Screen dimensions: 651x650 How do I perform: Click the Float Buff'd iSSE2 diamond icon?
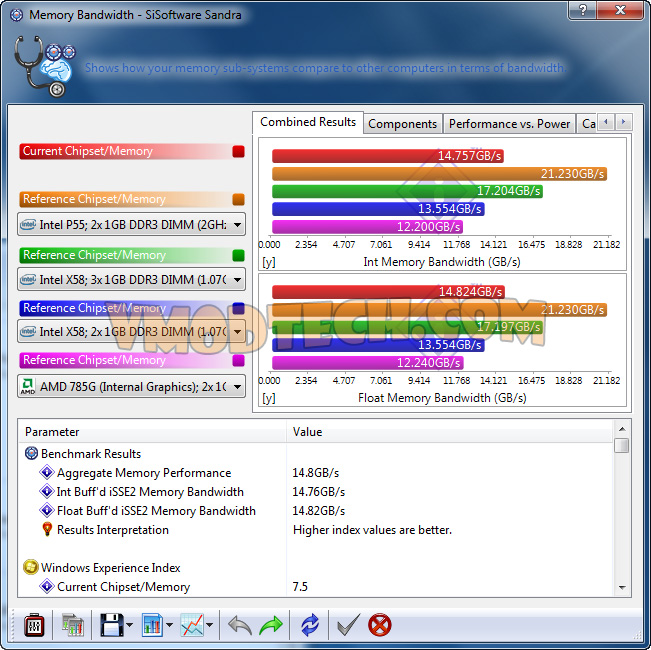click(x=47, y=510)
